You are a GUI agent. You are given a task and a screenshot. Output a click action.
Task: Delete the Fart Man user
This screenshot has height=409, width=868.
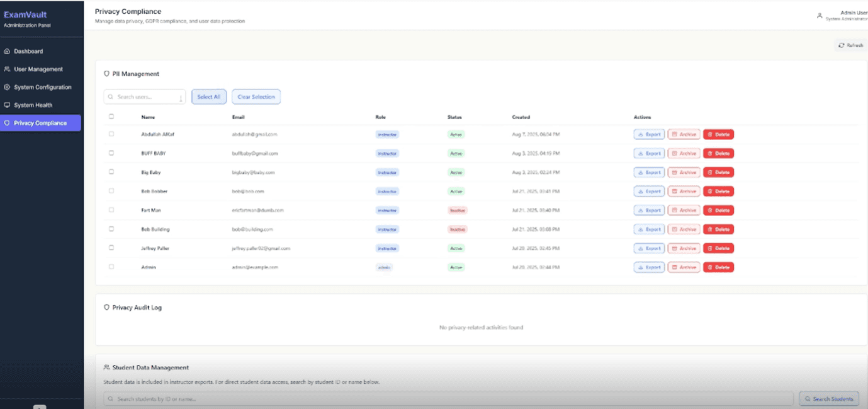(718, 210)
